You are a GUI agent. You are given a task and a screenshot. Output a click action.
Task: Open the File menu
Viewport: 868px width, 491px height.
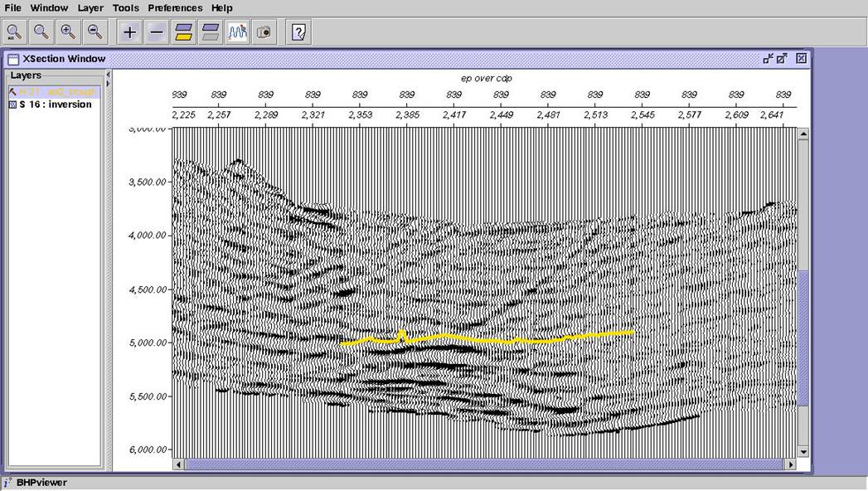point(12,7)
